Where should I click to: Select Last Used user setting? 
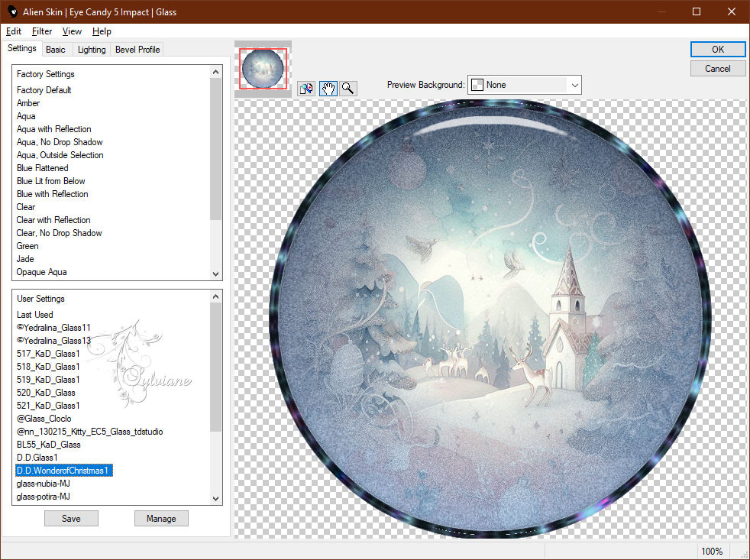pyautogui.click(x=35, y=315)
